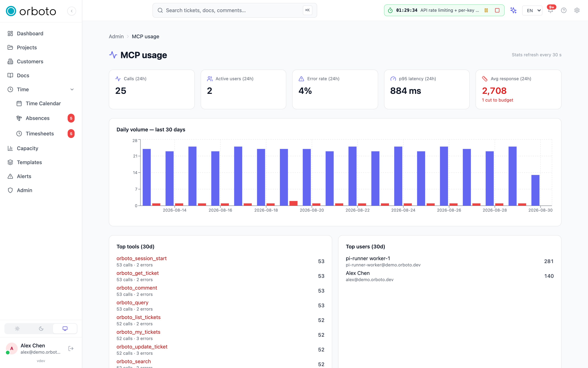Click the Avg response tag icon
588x368 pixels.
(485, 79)
